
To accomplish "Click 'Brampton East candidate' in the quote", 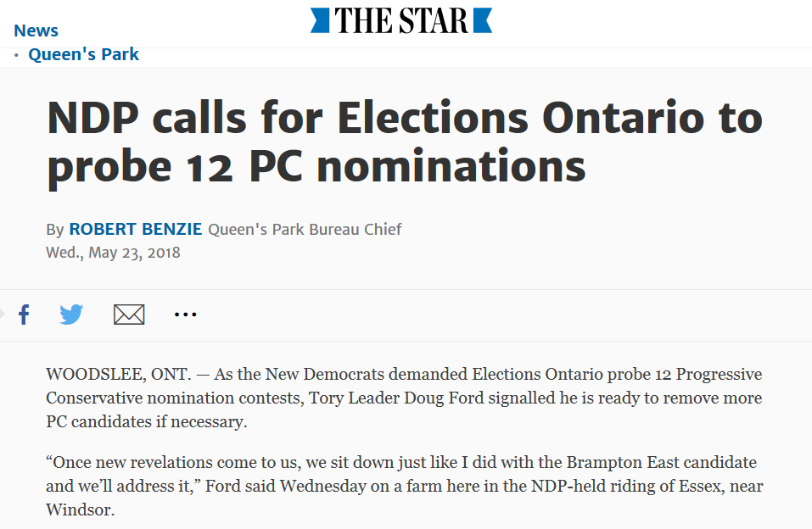I will click(661, 462).
